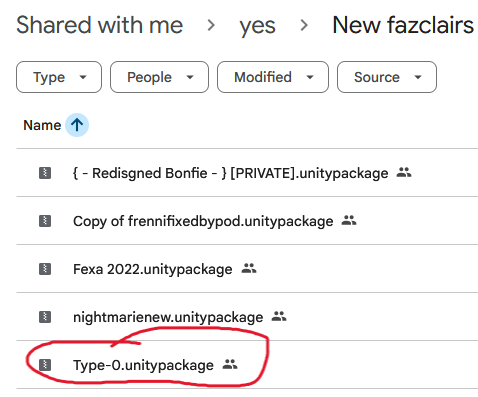This screenshot has height=397, width=478.
Task: Reverse sort order with the arrow icon
Action: (77, 125)
